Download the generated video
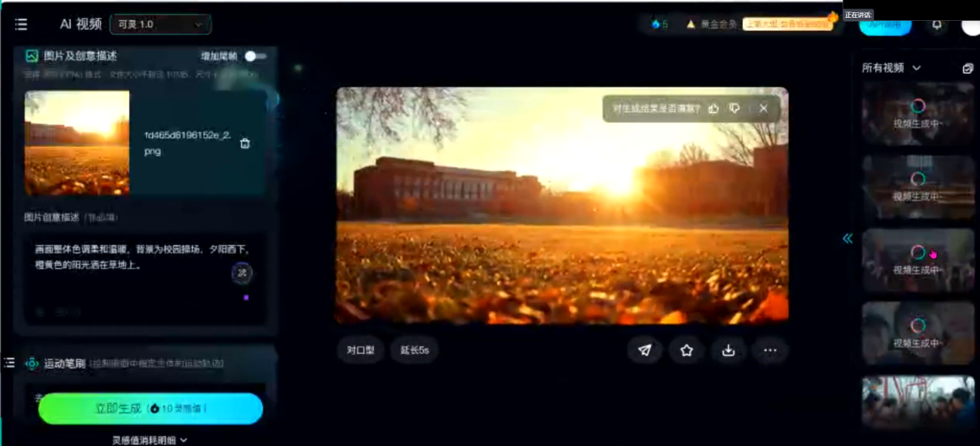 click(x=728, y=350)
